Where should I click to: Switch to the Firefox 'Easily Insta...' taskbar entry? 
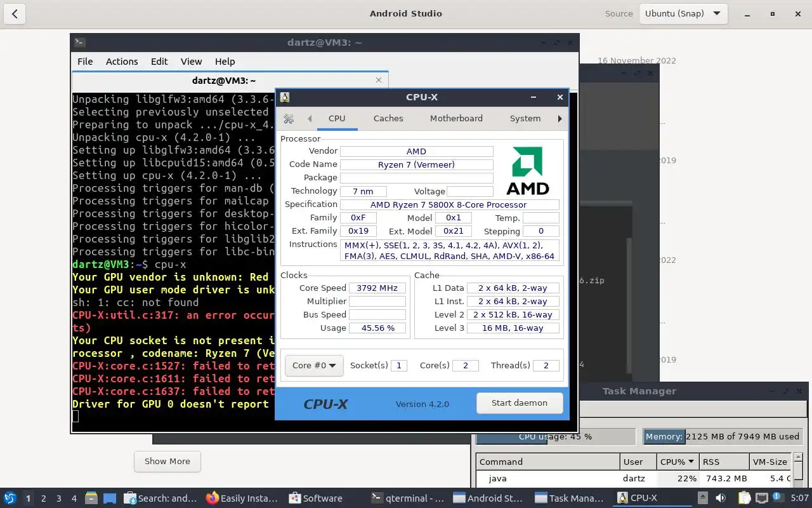pos(243,498)
